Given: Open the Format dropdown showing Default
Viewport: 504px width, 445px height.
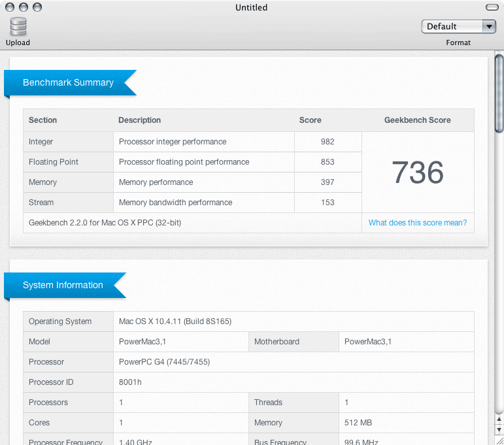Looking at the screenshot, I should point(459,27).
